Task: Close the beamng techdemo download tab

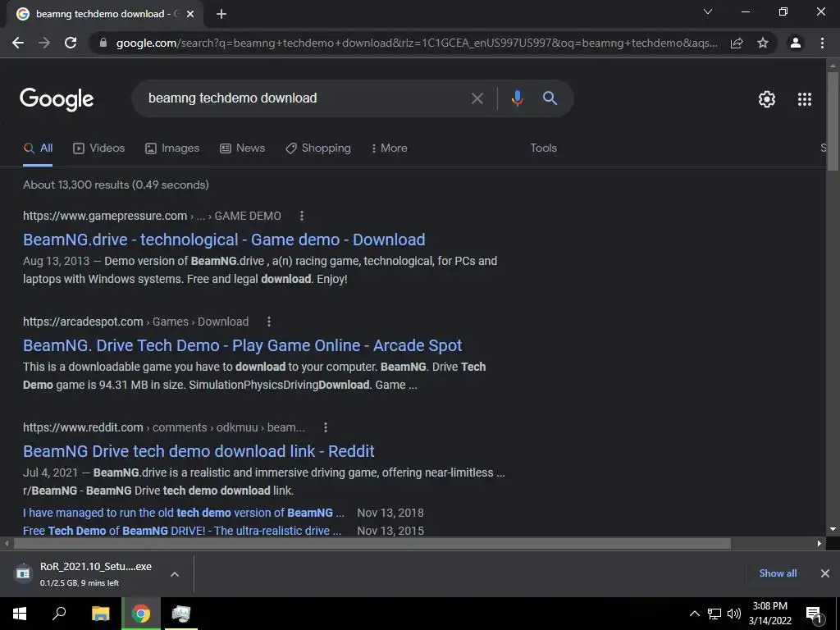Action: 190,14
